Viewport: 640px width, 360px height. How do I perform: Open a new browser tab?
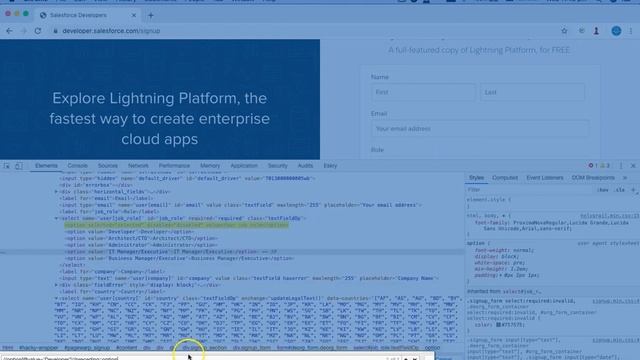coord(151,16)
